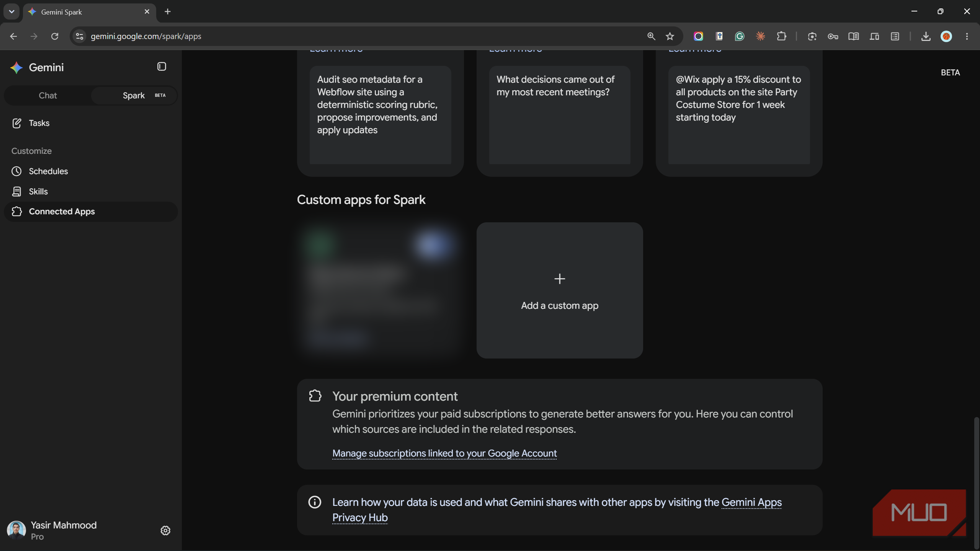Screen dimensions: 980x551
Task: Expand the tab search chevron dropdown
Action: click(x=11, y=11)
